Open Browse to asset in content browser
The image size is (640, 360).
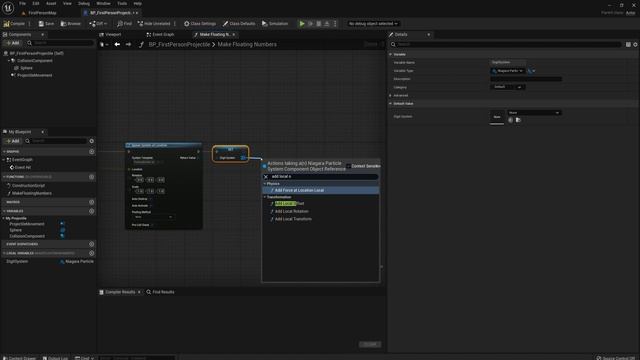71,24
